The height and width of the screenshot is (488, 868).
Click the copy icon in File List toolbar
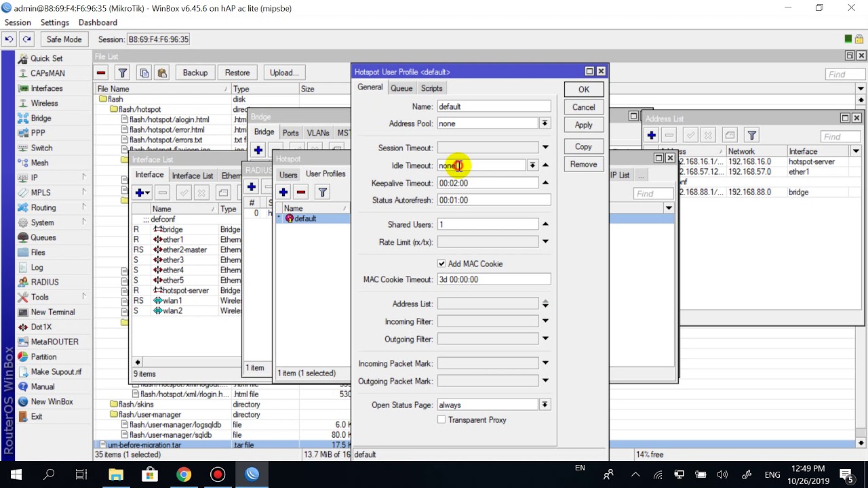click(144, 73)
